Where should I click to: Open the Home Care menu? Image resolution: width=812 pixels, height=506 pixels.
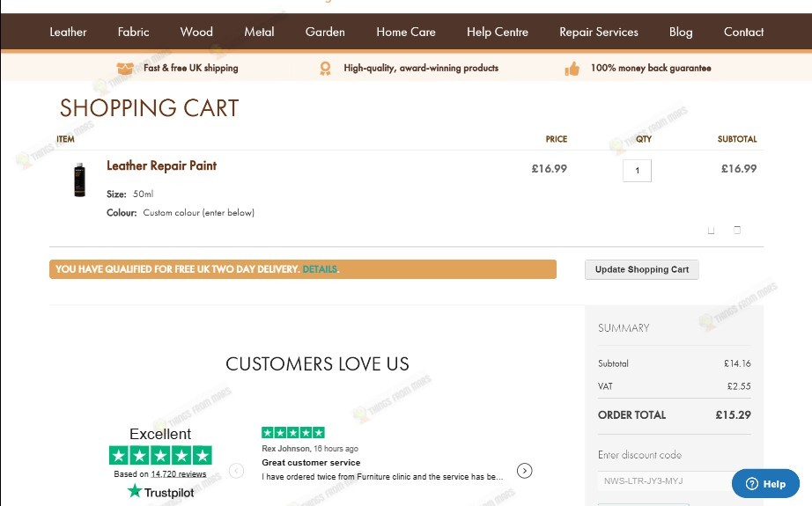pos(405,32)
